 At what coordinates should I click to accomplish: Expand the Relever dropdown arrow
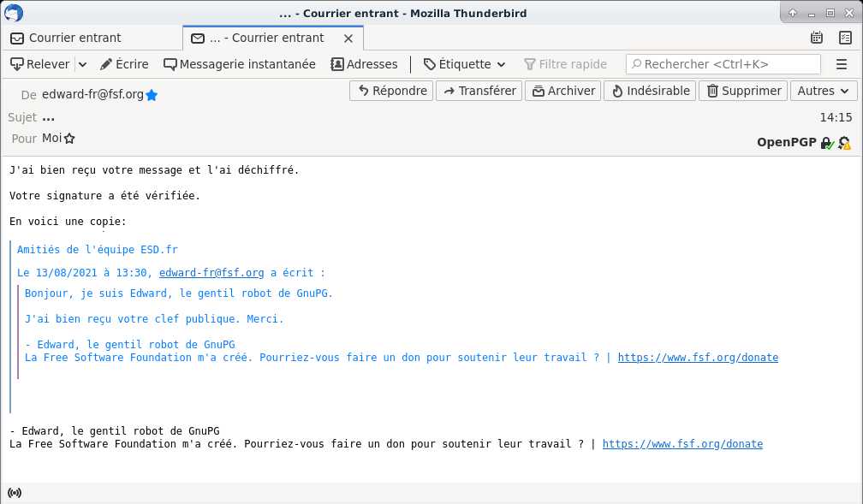(x=82, y=64)
